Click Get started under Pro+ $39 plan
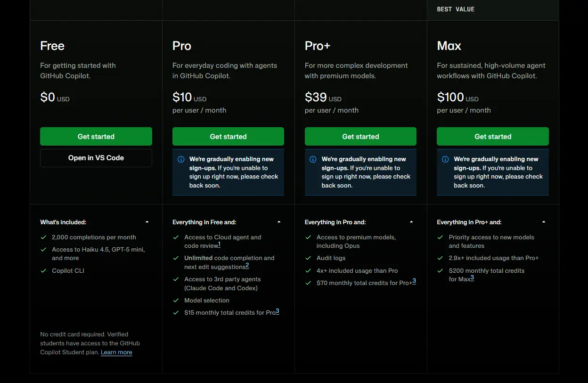The height and width of the screenshot is (383, 588). pos(360,136)
